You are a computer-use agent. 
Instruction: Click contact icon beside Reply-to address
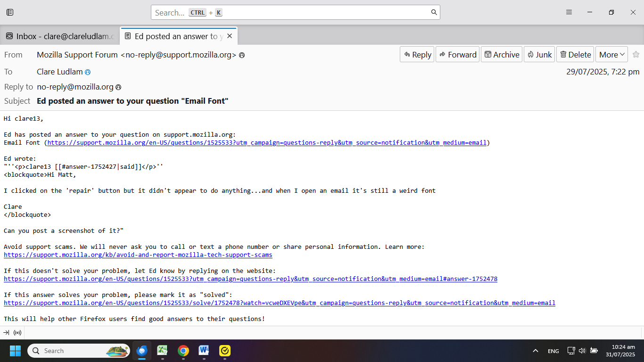coord(118,87)
